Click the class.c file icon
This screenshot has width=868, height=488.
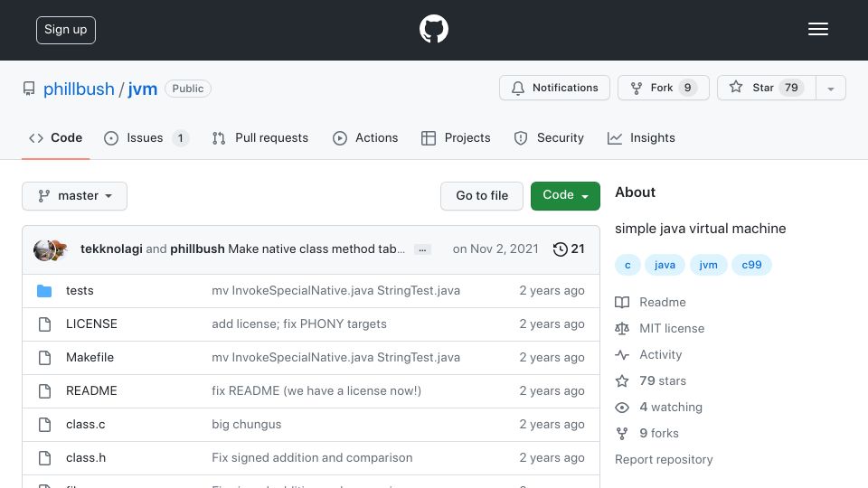coord(44,425)
